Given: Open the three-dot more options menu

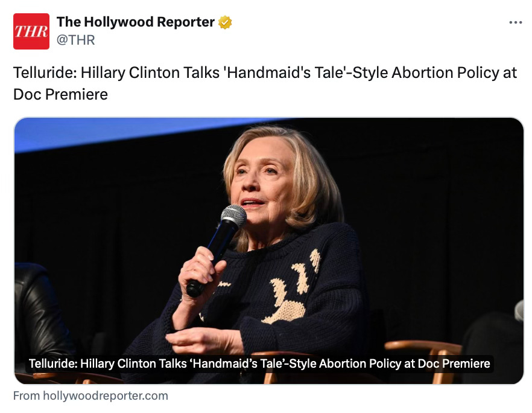Looking at the screenshot, I should [515, 22].
